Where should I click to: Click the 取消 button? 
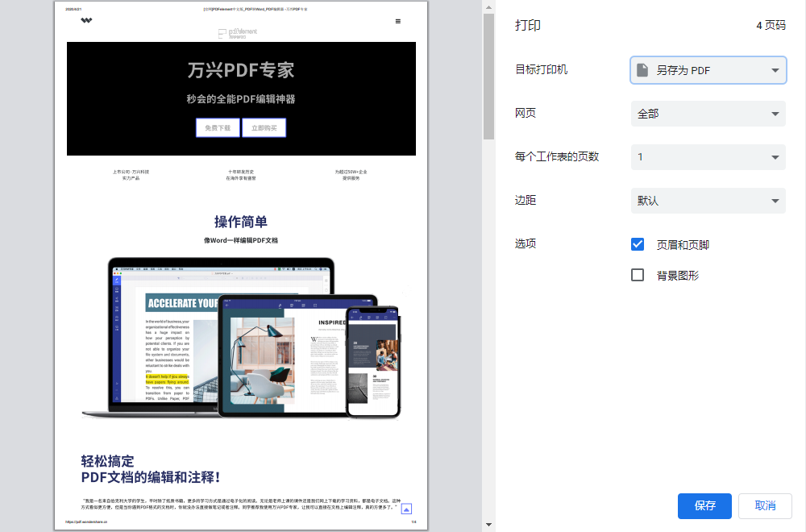point(765,506)
